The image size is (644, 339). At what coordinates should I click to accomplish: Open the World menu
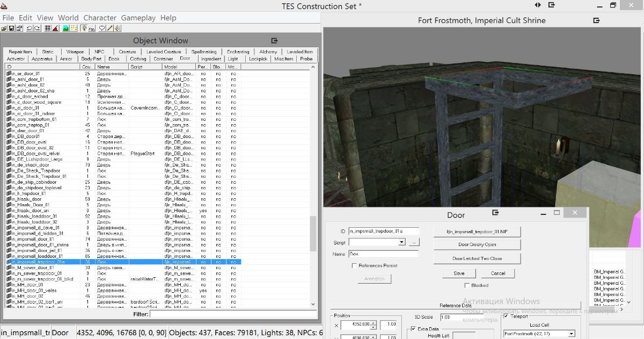coord(68,18)
